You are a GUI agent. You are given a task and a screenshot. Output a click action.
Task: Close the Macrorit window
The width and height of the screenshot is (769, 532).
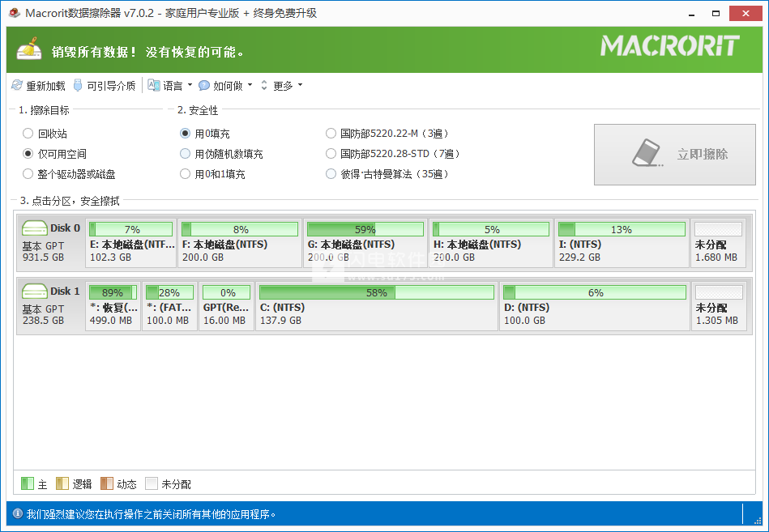click(746, 13)
